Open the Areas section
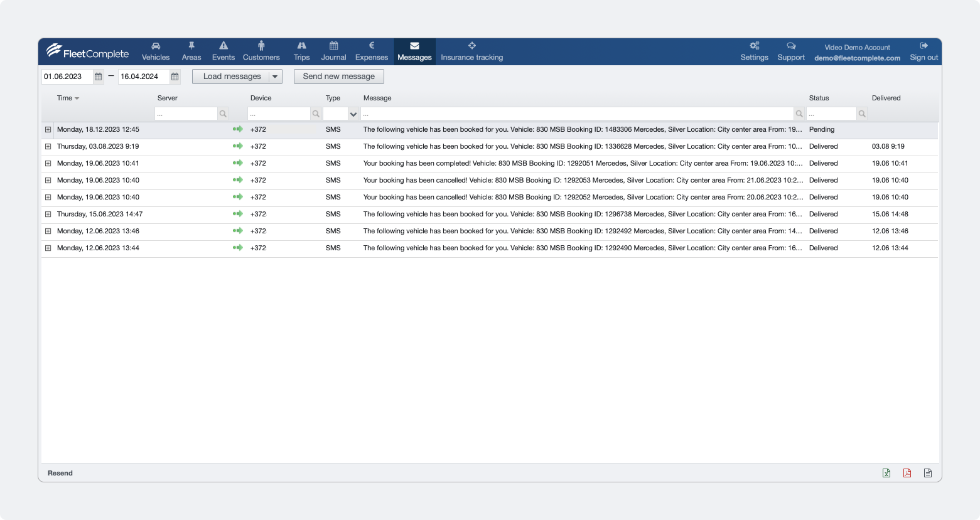The image size is (980, 520). (x=191, y=51)
